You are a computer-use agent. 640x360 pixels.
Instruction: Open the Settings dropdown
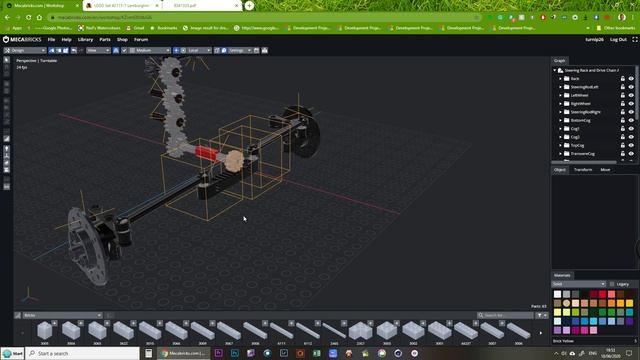click(240, 50)
